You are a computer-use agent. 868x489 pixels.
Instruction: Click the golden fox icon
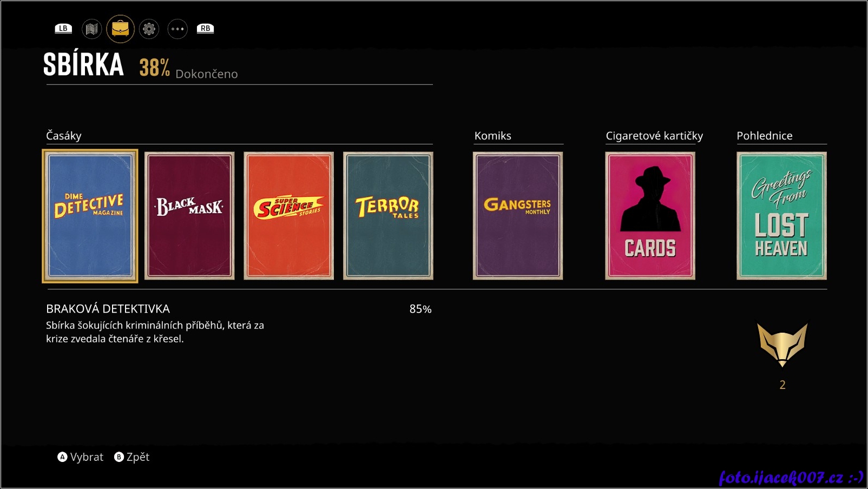(x=782, y=345)
